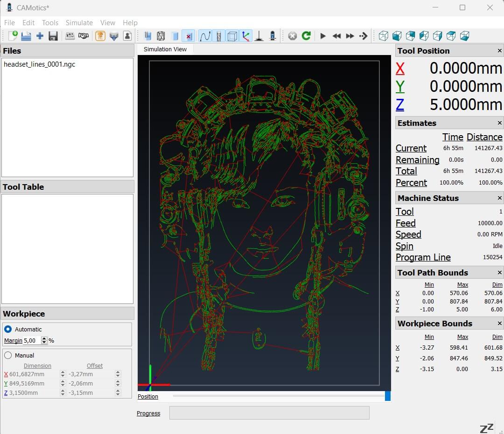The image size is (504, 434).
Task: Select the first isometric view cube icon
Action: click(383, 36)
